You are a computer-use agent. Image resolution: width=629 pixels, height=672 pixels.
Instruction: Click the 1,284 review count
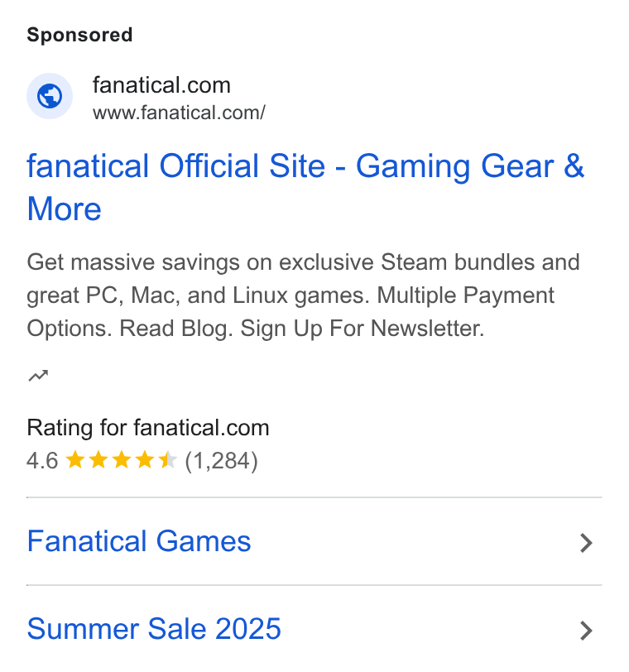point(221,461)
